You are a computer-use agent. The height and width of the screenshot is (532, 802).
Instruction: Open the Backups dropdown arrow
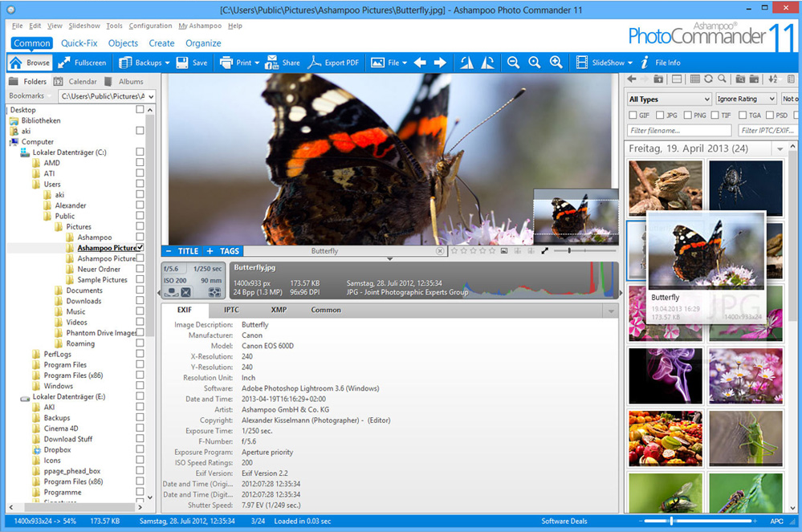pyautogui.click(x=167, y=63)
